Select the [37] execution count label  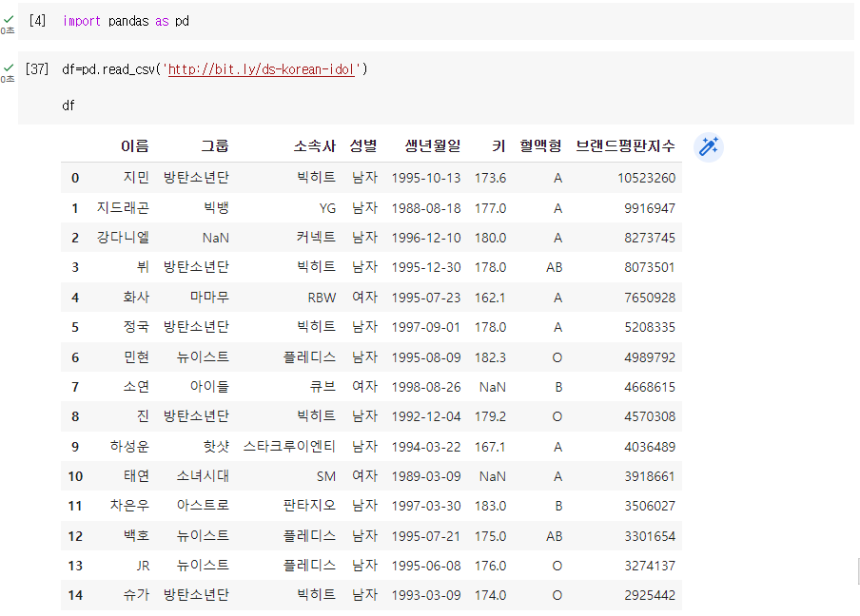coord(37,69)
